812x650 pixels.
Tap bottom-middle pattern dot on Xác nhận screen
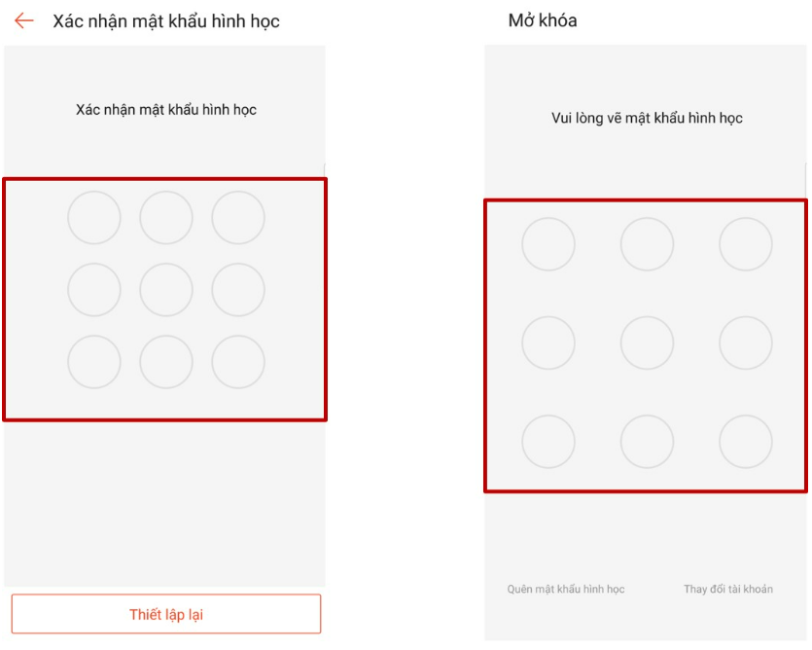(x=166, y=362)
